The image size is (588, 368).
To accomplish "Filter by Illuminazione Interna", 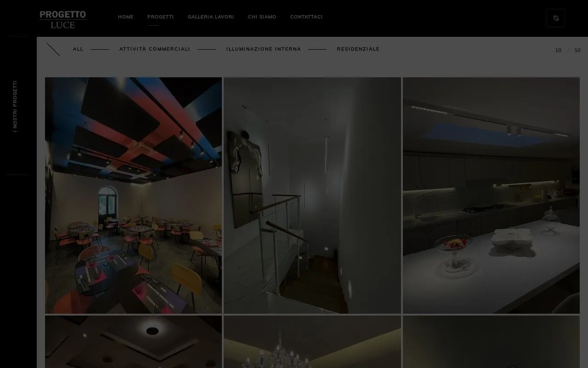I will [264, 49].
